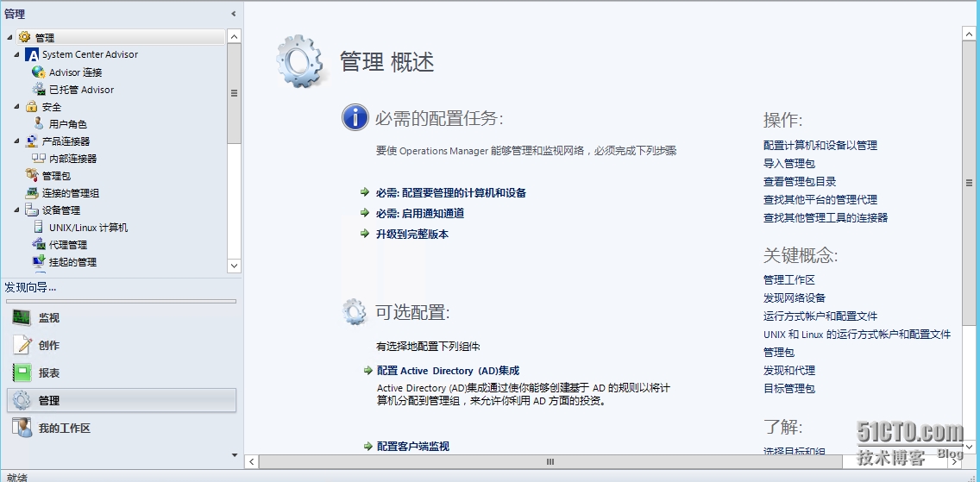Click the 内部连接器 icon
This screenshot has height=482, width=980.
pyautogui.click(x=39, y=158)
